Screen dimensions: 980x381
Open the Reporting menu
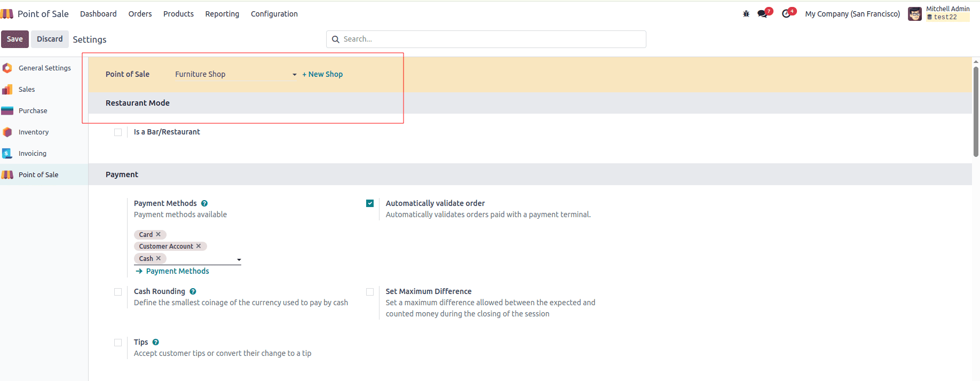point(222,14)
